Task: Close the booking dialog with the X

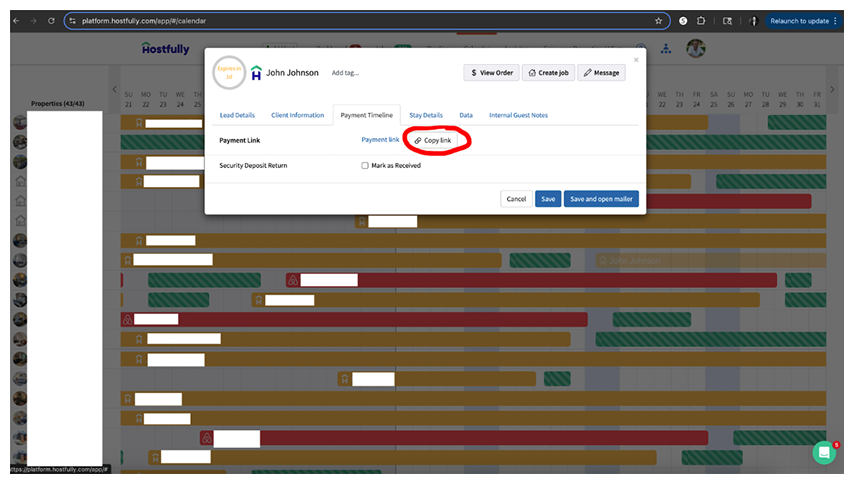Action: coord(636,60)
